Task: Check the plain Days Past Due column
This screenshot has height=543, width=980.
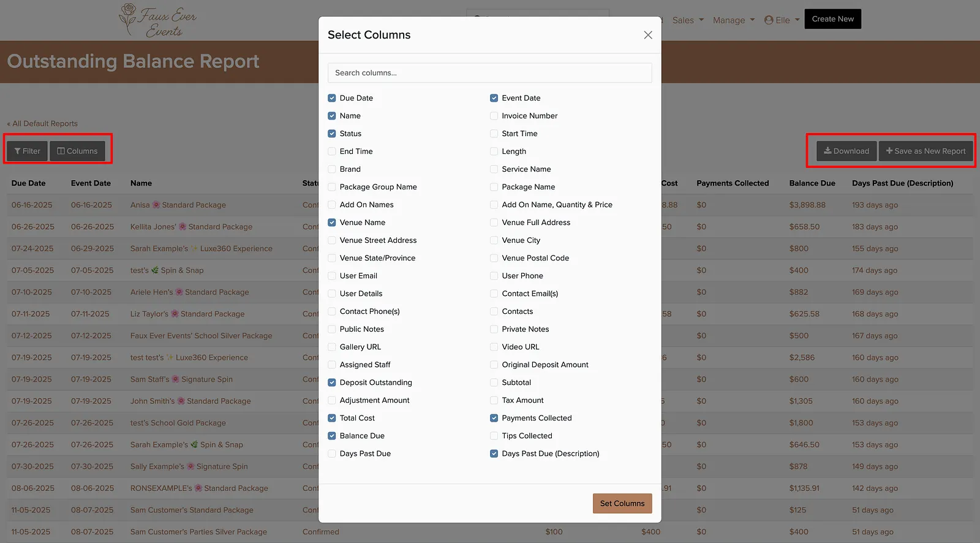Action: pyautogui.click(x=332, y=454)
